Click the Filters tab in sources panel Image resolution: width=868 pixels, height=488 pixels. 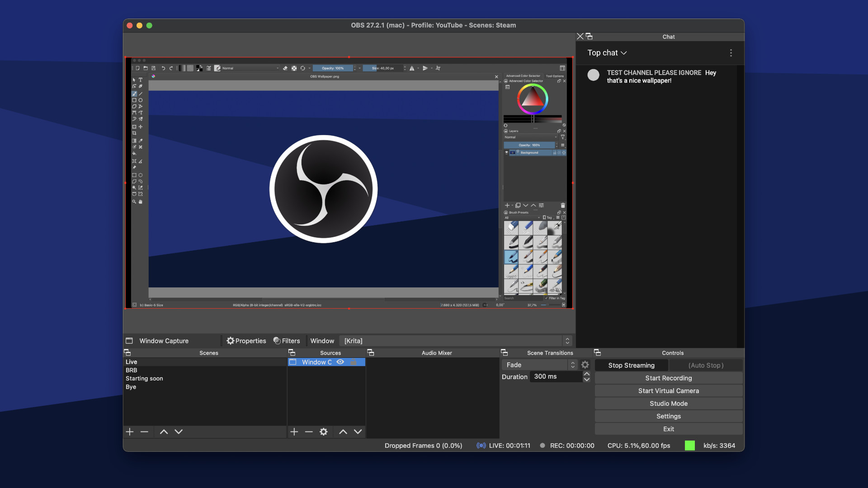[287, 340]
